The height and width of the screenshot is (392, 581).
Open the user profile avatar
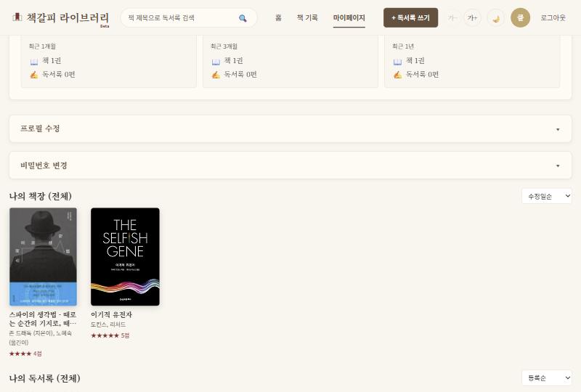(x=520, y=17)
